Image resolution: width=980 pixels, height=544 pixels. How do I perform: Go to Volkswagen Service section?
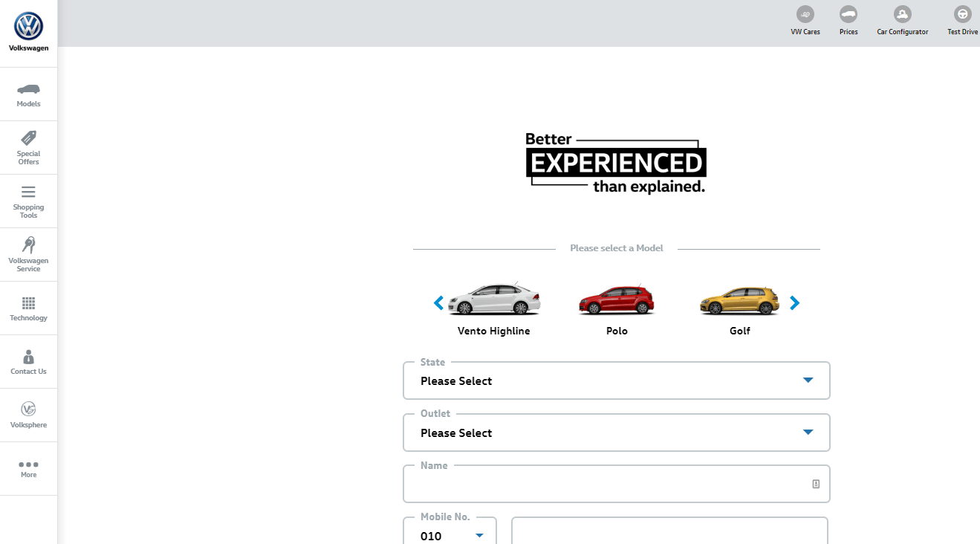coord(28,254)
